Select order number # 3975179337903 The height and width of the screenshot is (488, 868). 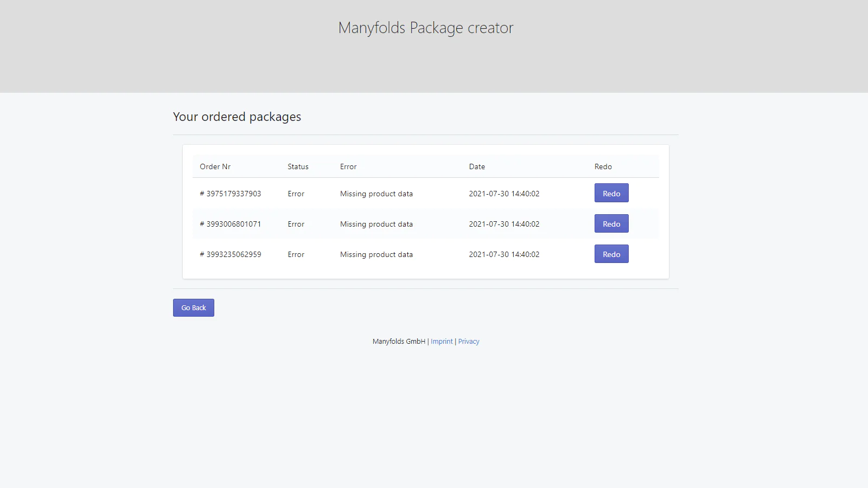pos(231,194)
